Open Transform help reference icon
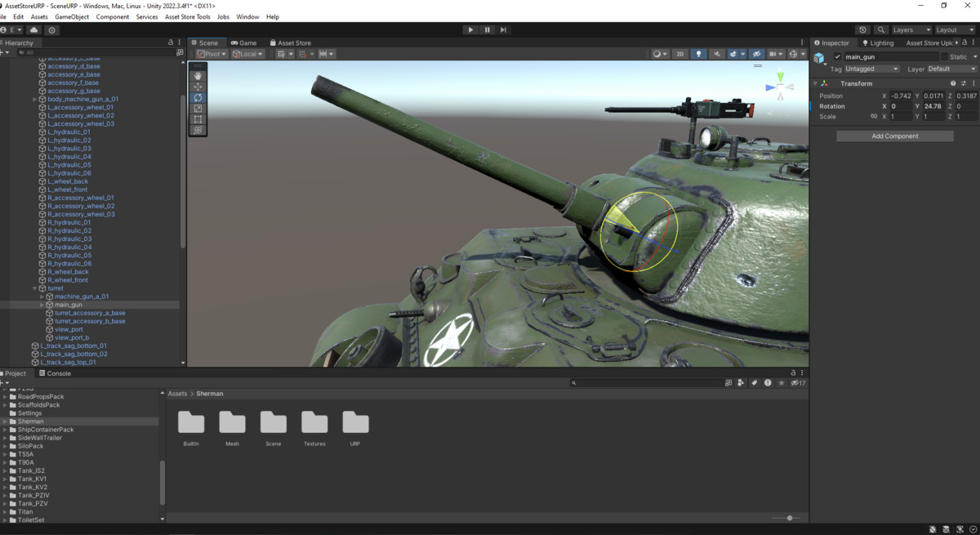 (953, 83)
